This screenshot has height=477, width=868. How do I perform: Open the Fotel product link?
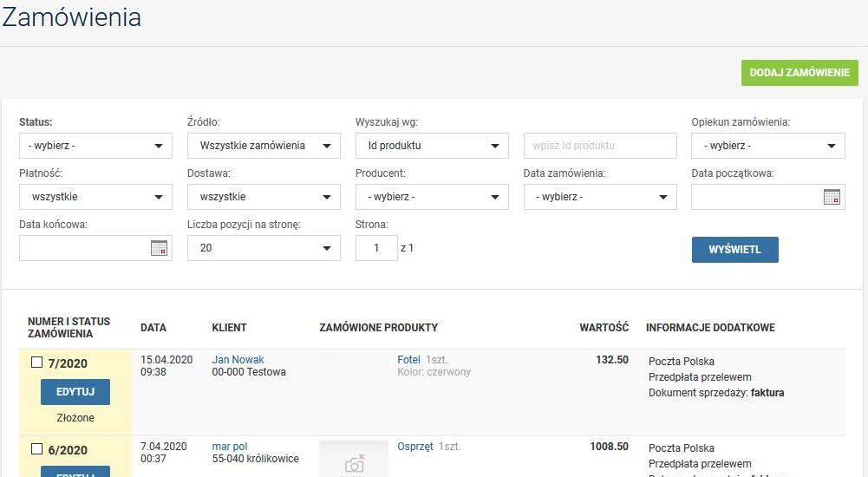click(x=408, y=359)
